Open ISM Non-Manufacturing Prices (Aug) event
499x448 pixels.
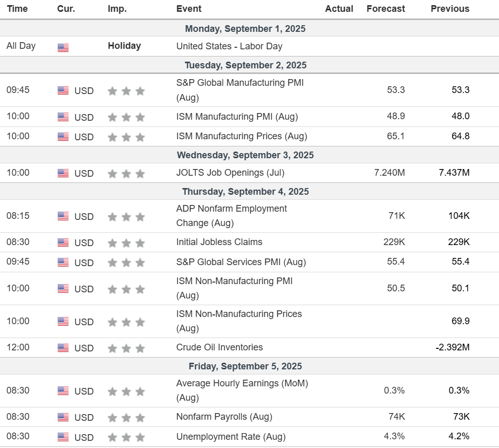[239, 321]
